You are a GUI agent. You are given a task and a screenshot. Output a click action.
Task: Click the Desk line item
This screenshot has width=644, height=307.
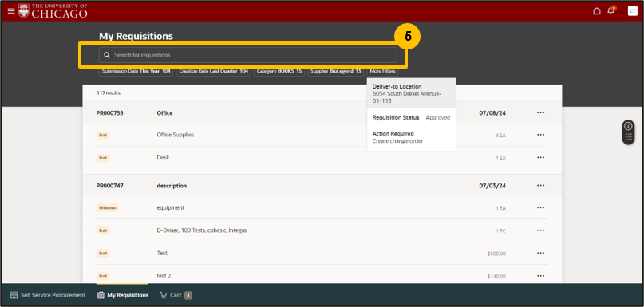click(x=163, y=158)
